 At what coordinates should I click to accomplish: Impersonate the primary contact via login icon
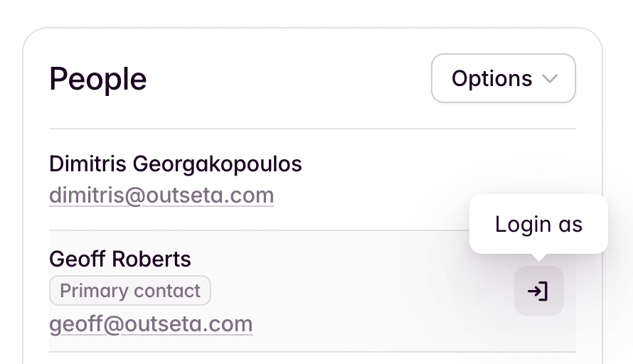(539, 291)
